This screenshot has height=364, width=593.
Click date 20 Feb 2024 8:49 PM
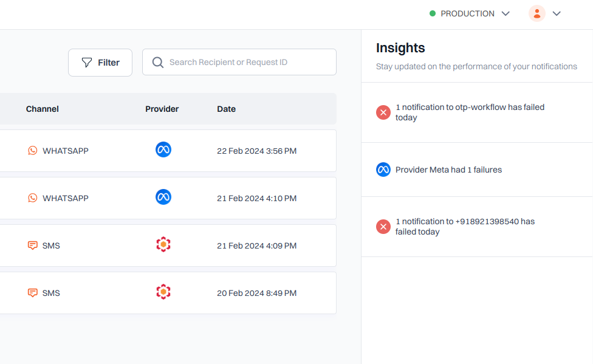(x=257, y=294)
